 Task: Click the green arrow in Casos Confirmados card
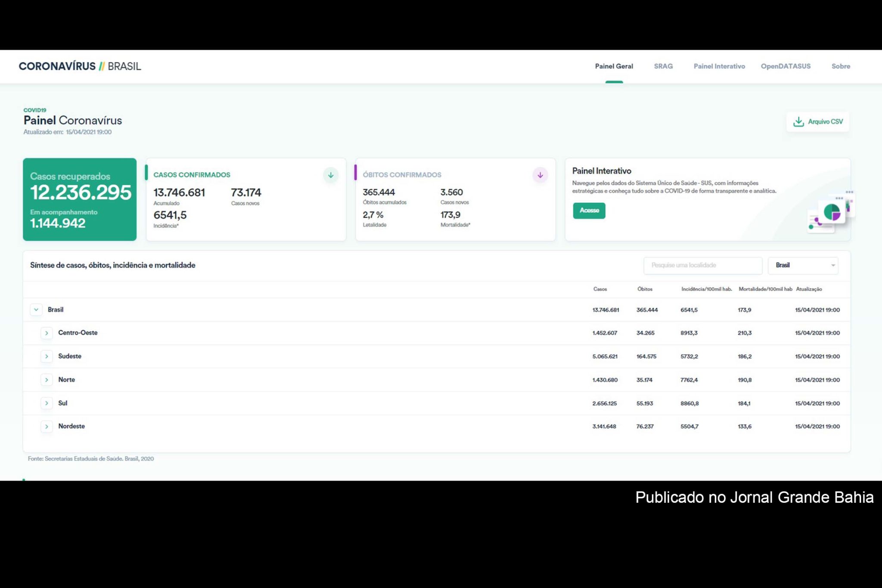[x=331, y=175]
